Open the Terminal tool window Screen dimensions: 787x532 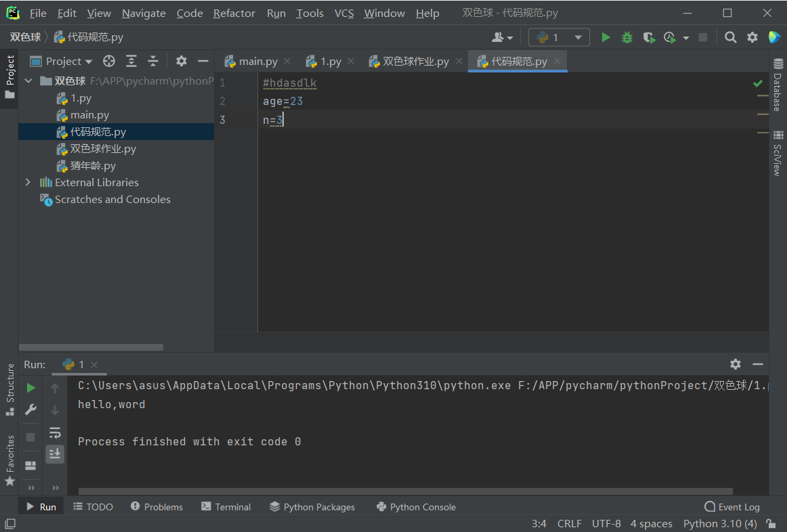coord(226,507)
